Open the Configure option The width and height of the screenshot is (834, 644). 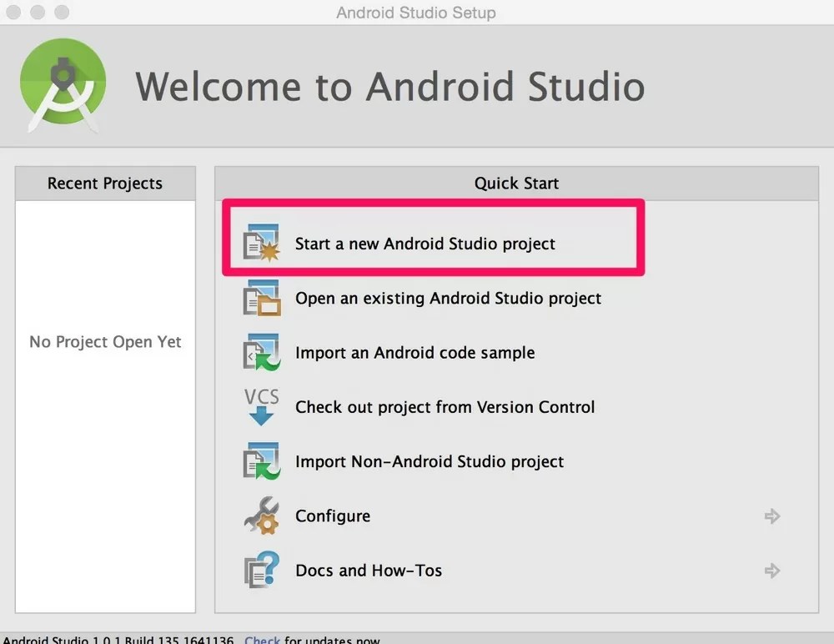333,516
